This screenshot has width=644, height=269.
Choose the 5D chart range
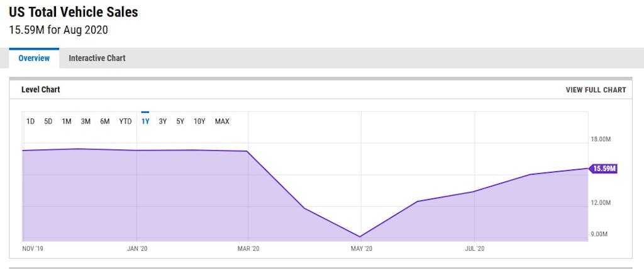[x=48, y=122]
